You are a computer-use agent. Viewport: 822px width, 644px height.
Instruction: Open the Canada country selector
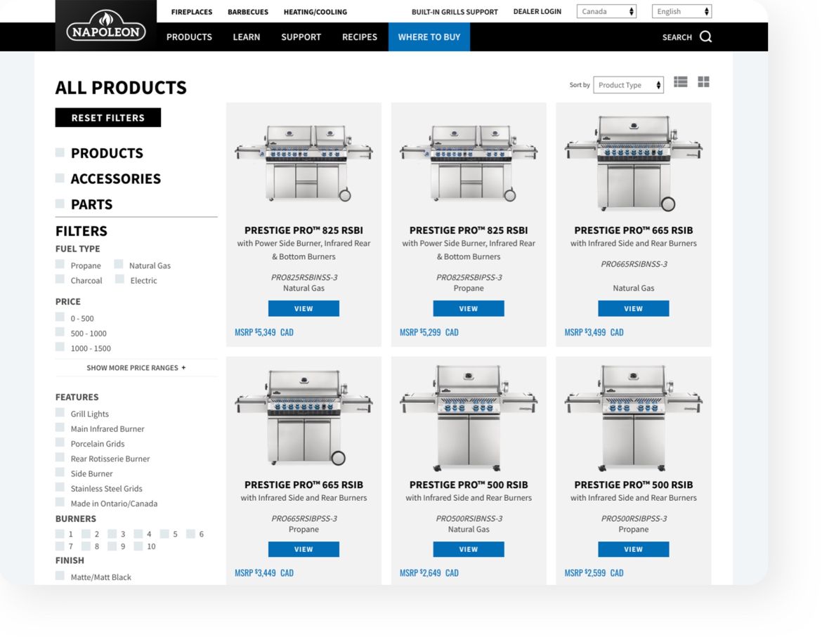click(606, 11)
